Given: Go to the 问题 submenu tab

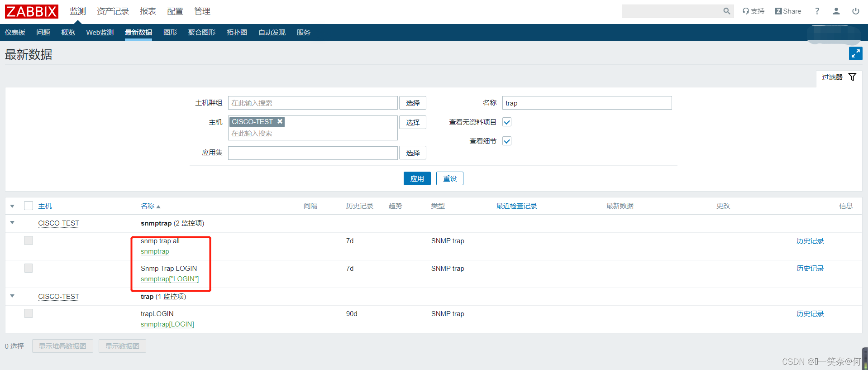Looking at the screenshot, I should [x=43, y=33].
